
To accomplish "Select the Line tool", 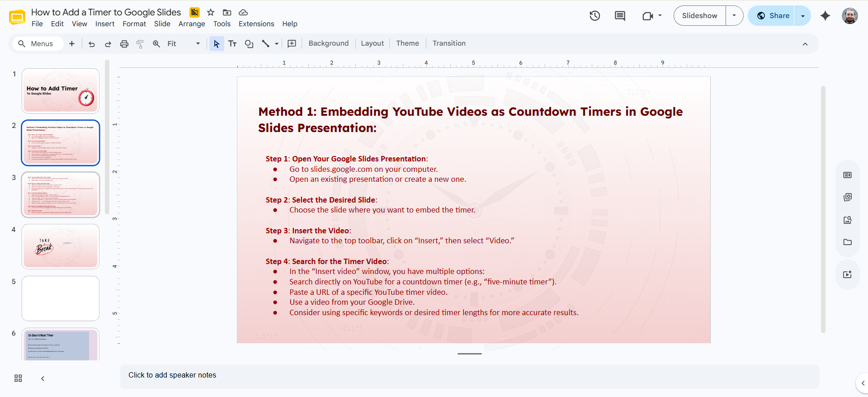I will tap(266, 44).
